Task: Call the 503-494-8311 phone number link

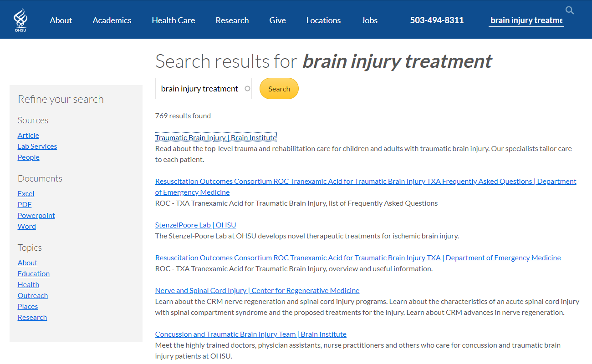Action: click(x=437, y=20)
